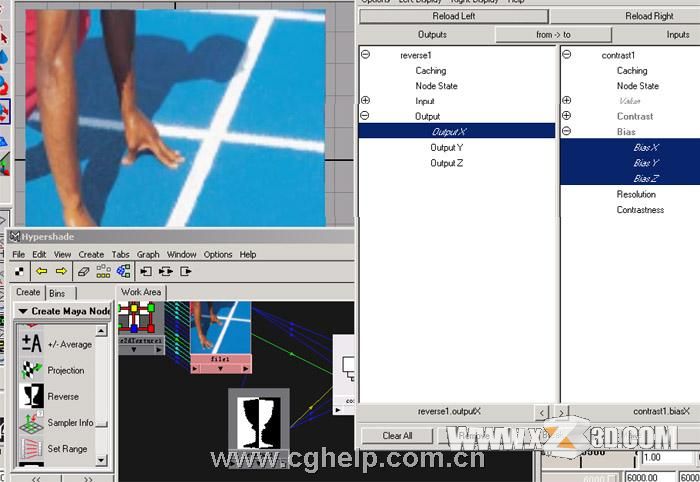Select Output X in the outputs list

[x=457, y=131]
